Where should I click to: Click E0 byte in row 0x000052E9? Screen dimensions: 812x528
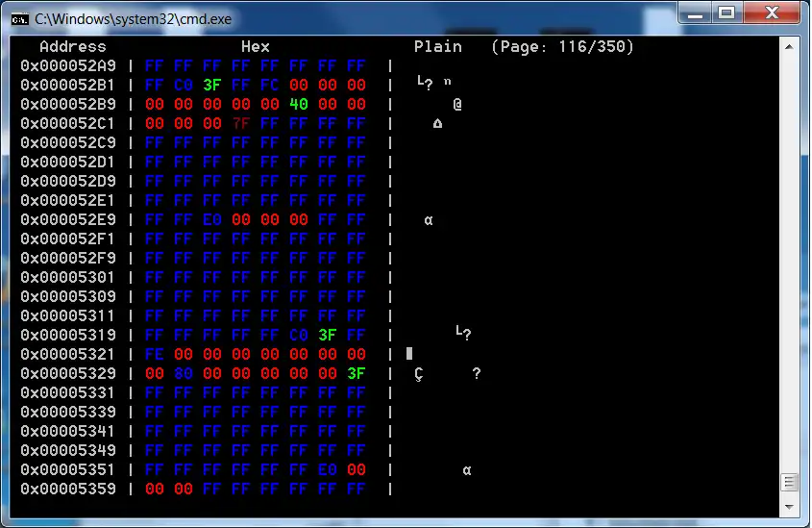click(x=212, y=219)
